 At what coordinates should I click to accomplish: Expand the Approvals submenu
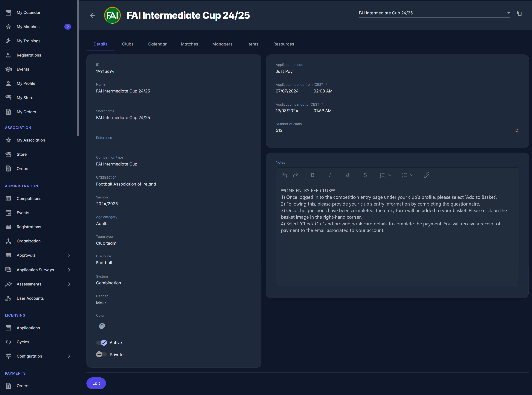click(69, 255)
